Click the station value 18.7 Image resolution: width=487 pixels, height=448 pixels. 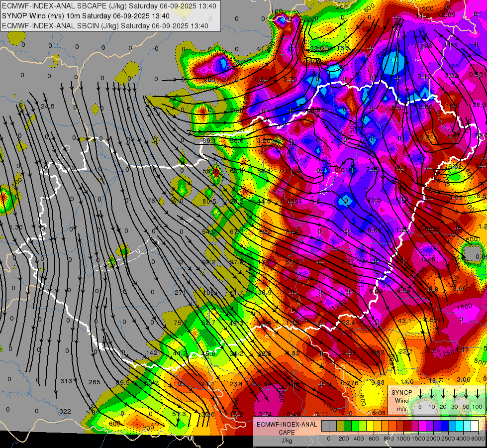point(435,380)
